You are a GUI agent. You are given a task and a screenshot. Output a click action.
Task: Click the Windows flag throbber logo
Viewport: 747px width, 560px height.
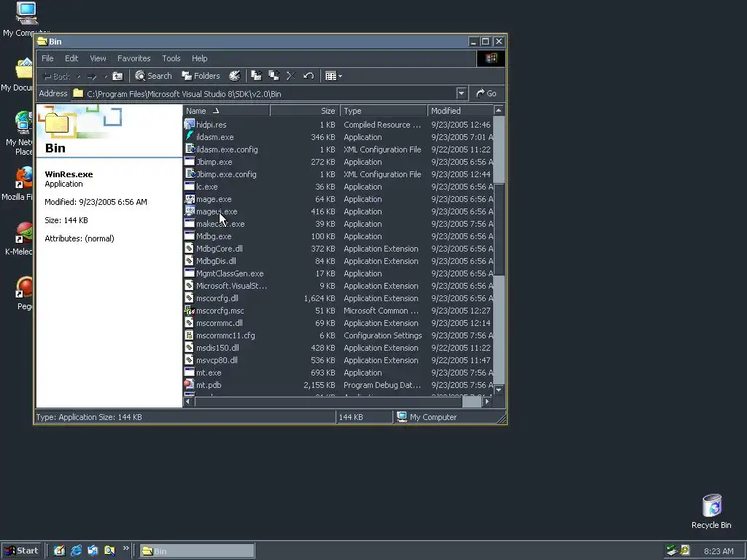tap(491, 58)
